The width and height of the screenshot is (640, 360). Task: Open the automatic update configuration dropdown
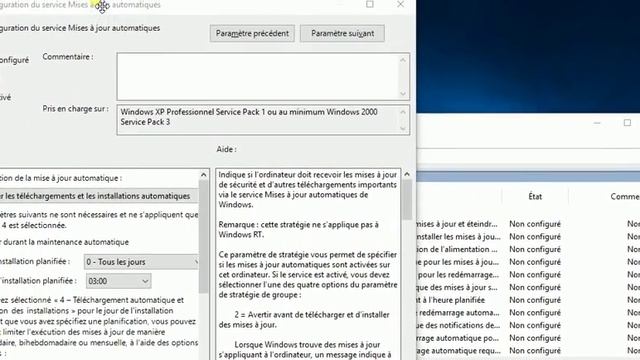pyautogui.click(x=99, y=196)
